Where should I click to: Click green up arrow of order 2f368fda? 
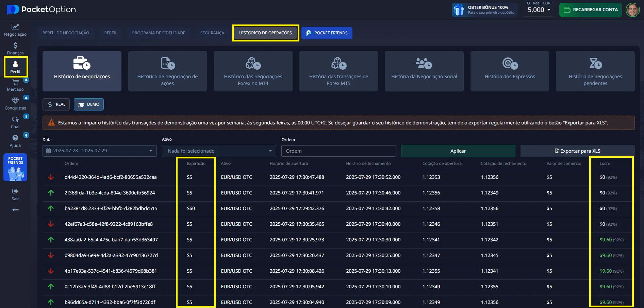pos(51,193)
